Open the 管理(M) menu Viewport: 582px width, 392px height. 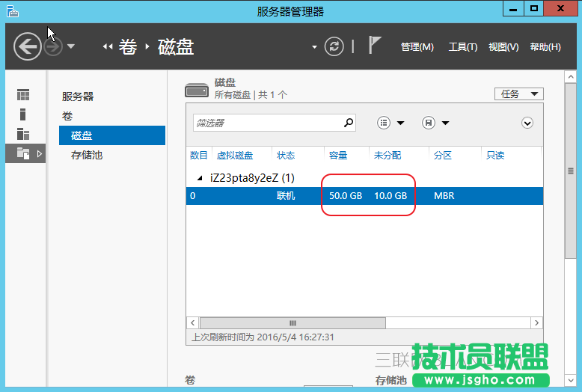point(417,46)
